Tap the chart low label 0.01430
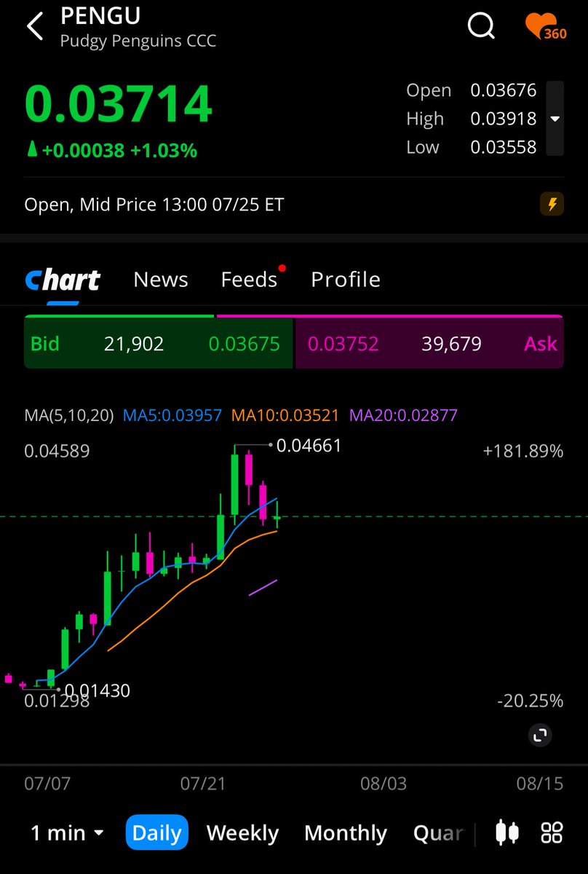This screenshot has height=874, width=588. click(98, 690)
